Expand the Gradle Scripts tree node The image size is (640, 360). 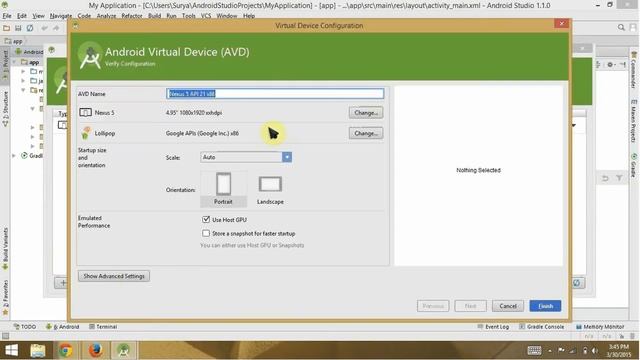pyautogui.click(x=15, y=156)
